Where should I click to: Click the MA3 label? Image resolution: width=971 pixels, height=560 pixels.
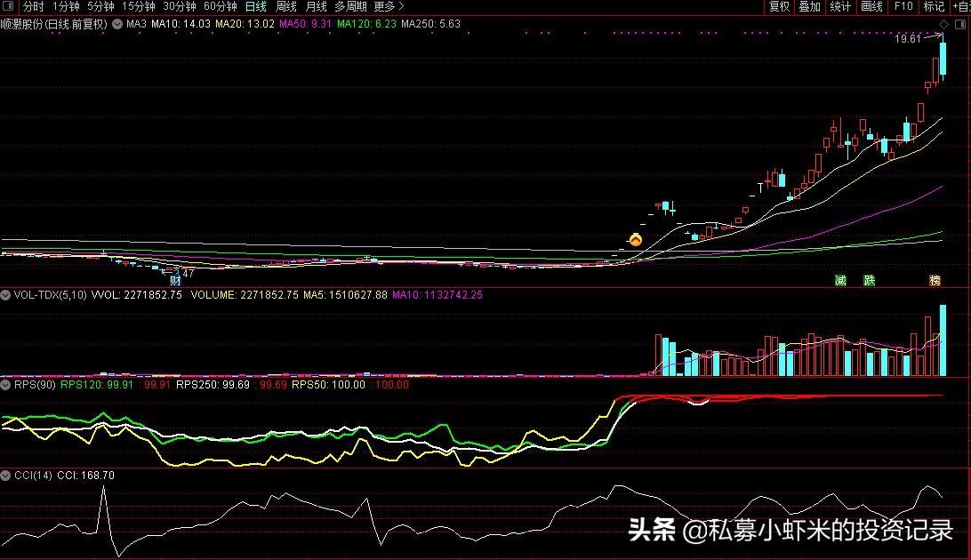136,24
